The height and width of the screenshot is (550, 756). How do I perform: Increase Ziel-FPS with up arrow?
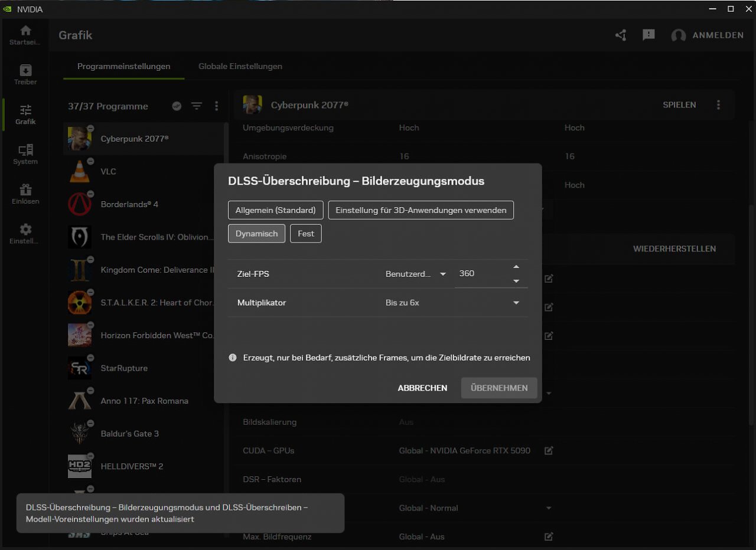516,267
